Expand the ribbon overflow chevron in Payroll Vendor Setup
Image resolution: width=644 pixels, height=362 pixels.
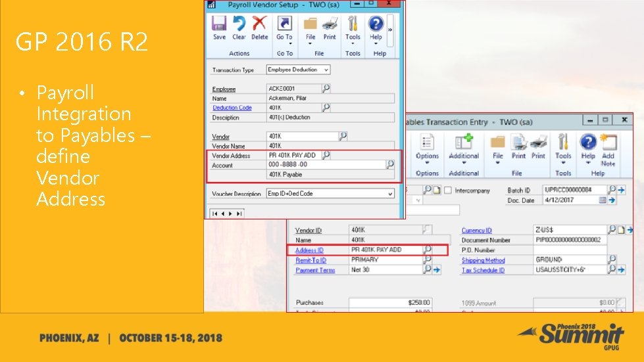(x=390, y=30)
